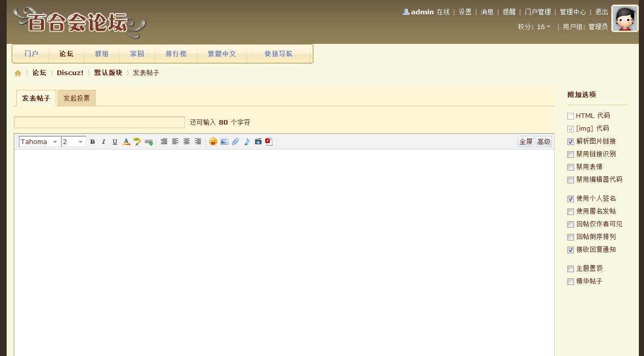Viewport: 644px width, 356px height.
Task: Toggle bold text formatting
Action: click(x=93, y=141)
